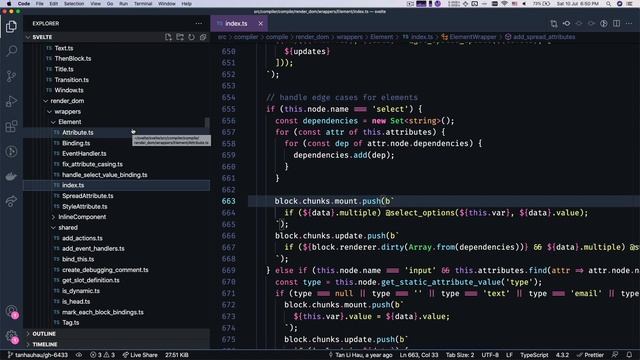Open the Help menu
The width and height of the screenshot is (640, 360).
point(187,4)
